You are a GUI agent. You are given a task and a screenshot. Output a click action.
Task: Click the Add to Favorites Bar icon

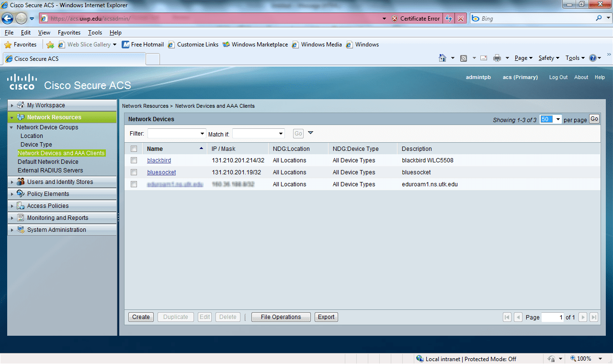click(50, 45)
